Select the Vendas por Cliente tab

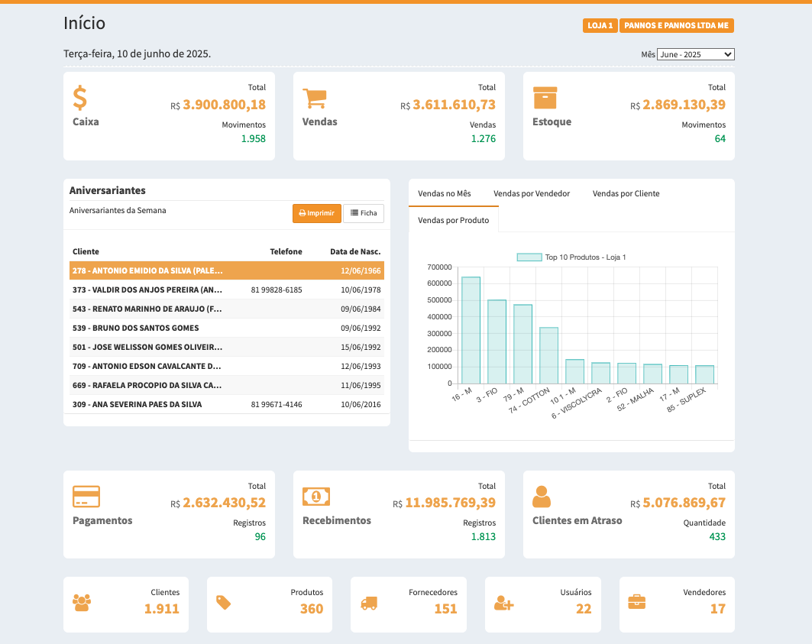point(626,194)
